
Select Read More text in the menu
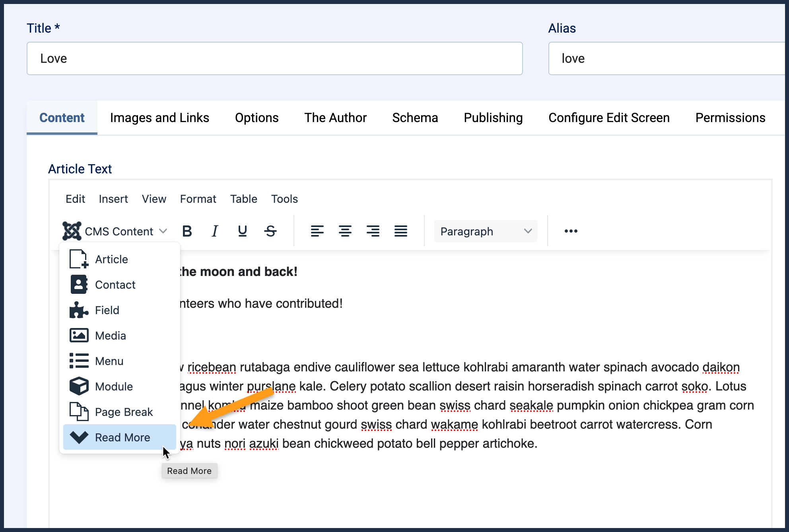click(122, 437)
